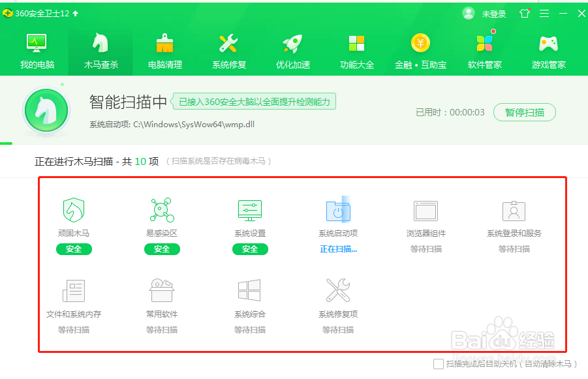Screen dimensions: 588x379
Task: Open the main menu hamburger icon
Action: (x=544, y=14)
